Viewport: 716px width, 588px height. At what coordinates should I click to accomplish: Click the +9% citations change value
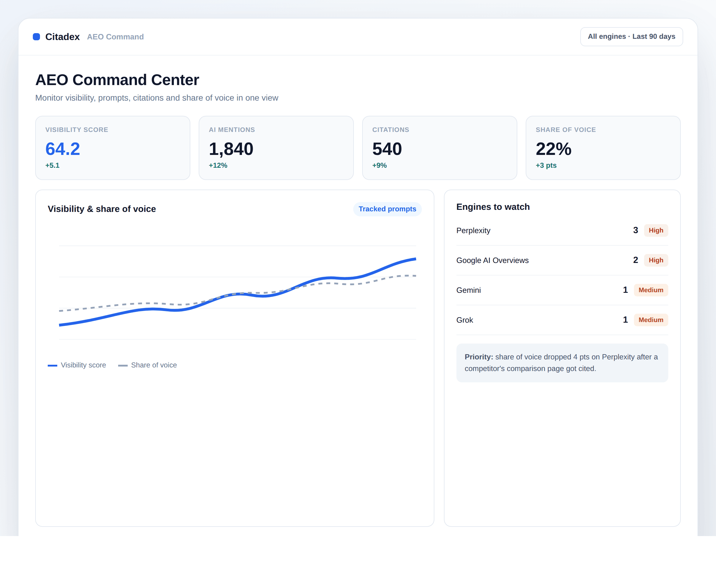click(379, 165)
